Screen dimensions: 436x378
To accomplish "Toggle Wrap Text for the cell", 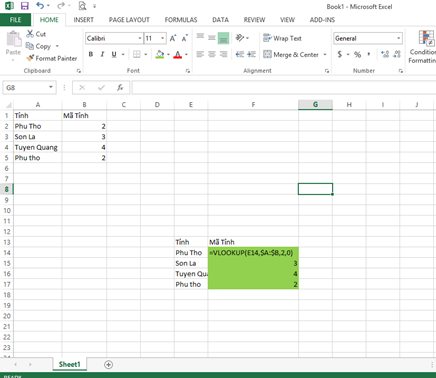I will coord(282,38).
